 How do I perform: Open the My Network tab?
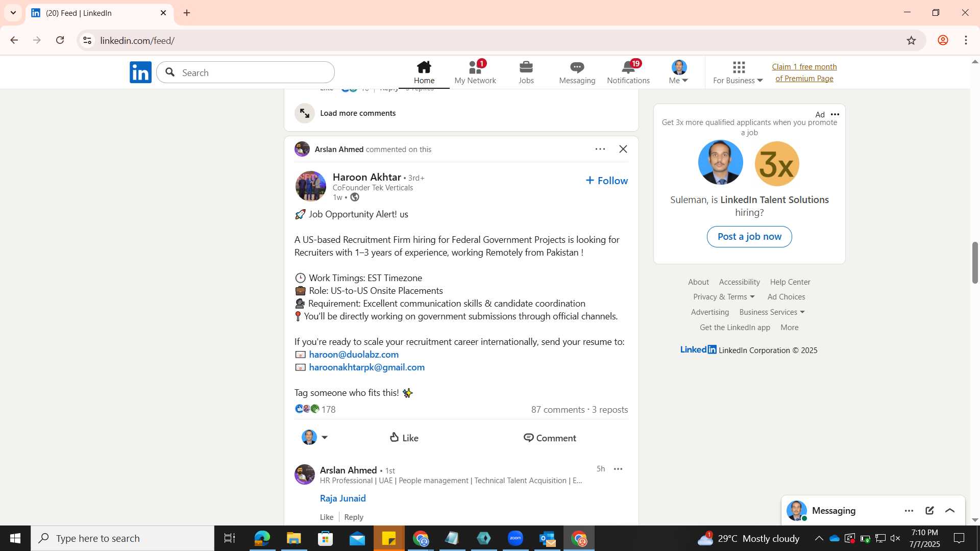click(x=475, y=72)
